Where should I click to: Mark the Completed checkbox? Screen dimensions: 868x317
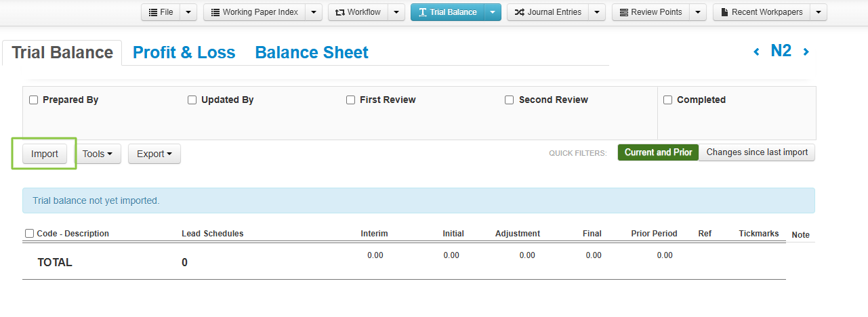[x=667, y=100]
